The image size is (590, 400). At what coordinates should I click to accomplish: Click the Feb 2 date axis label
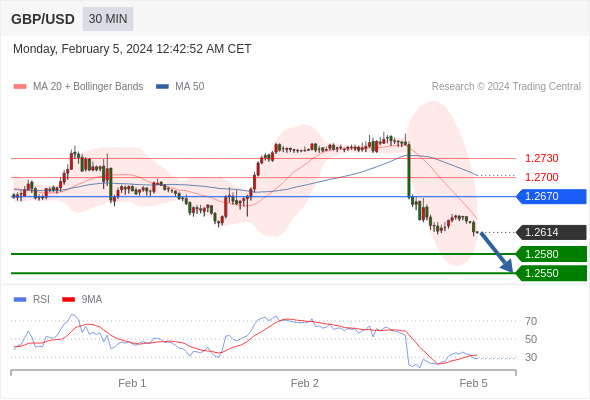(x=305, y=383)
